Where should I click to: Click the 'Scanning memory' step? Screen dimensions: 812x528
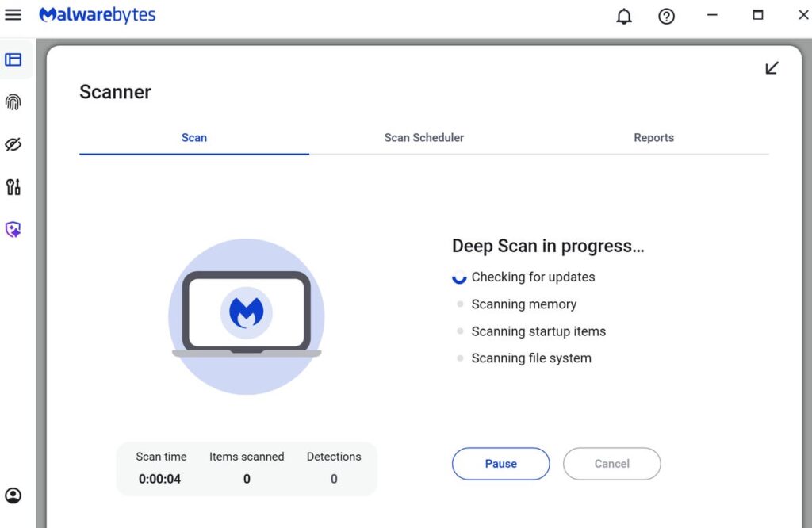524,304
